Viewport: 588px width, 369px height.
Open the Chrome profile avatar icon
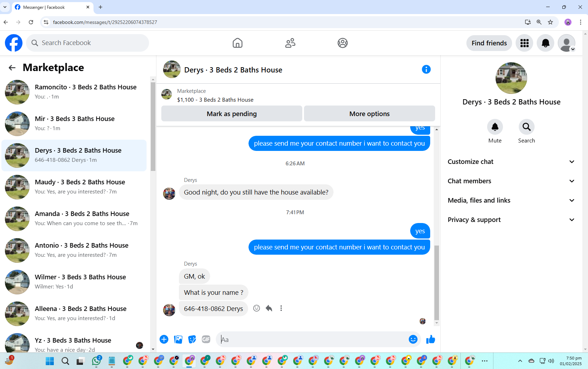click(568, 22)
